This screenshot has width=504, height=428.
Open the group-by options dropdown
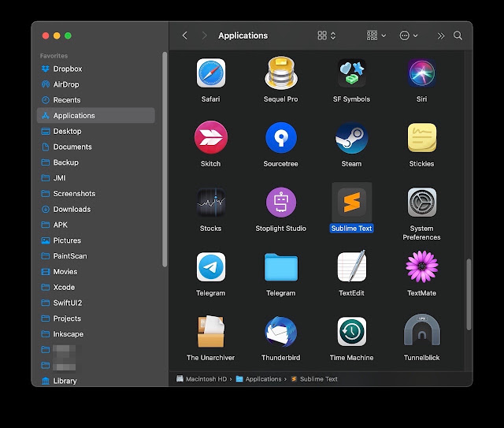pos(376,35)
